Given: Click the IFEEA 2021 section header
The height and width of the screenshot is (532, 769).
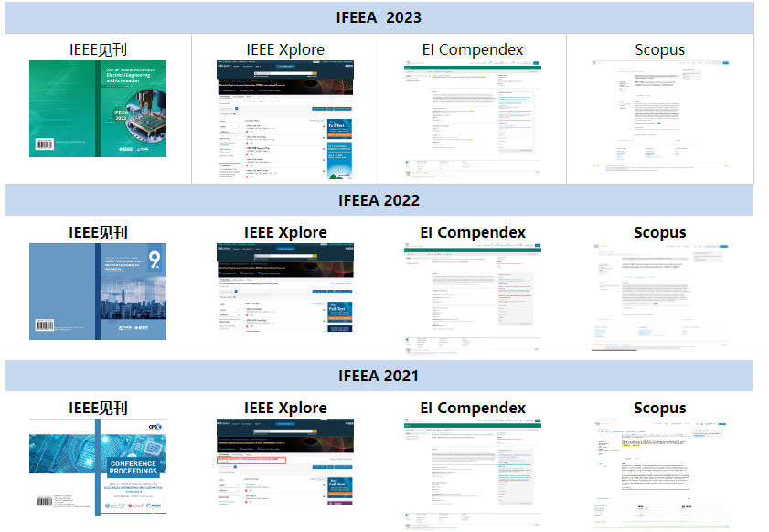Looking at the screenshot, I should tap(379, 376).
